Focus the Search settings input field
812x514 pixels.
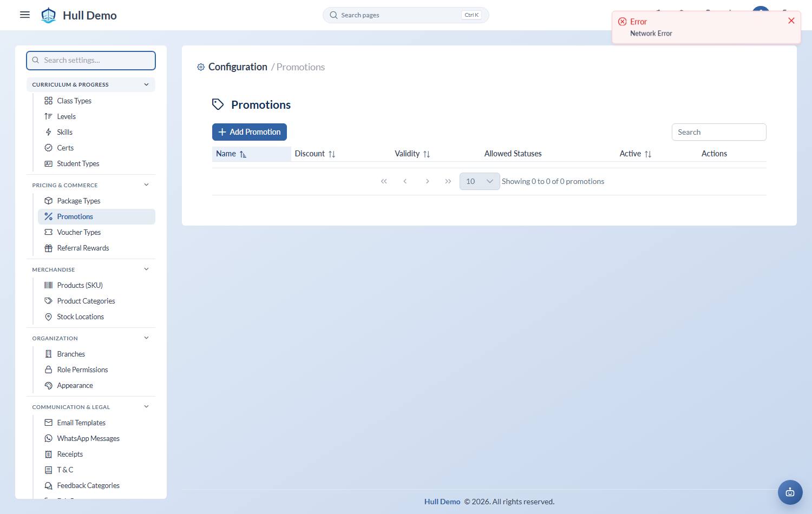[x=91, y=60]
